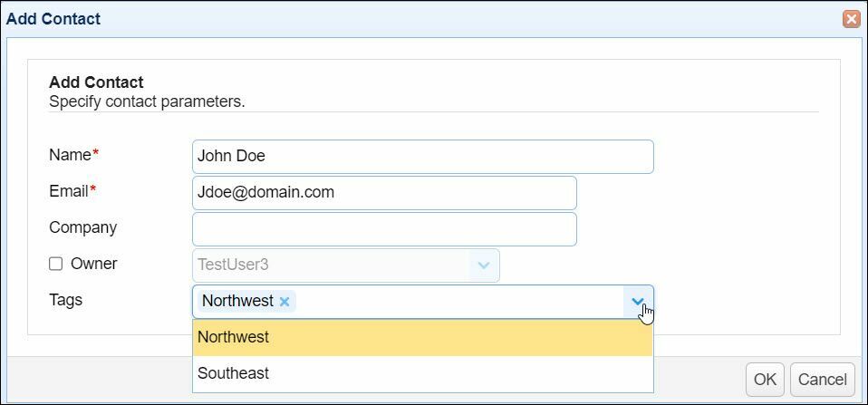Enable the Owner checkbox
Image resolution: width=868 pixels, height=405 pixels.
(56, 264)
